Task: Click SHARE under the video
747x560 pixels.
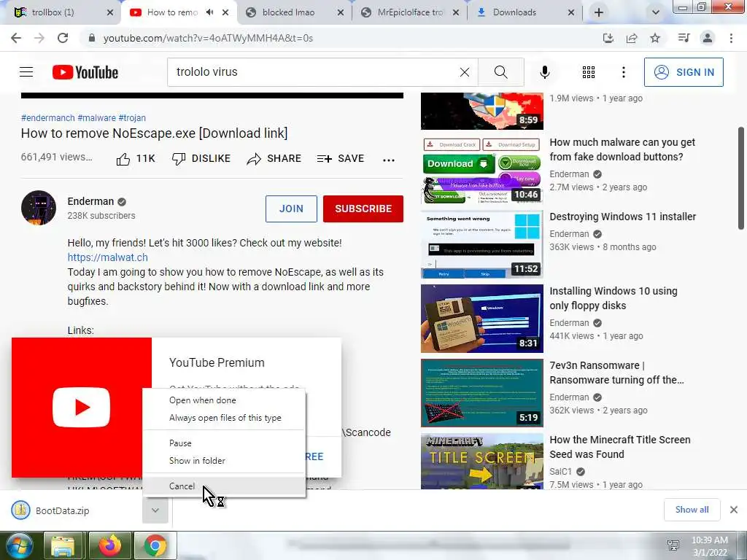Action: coord(274,158)
